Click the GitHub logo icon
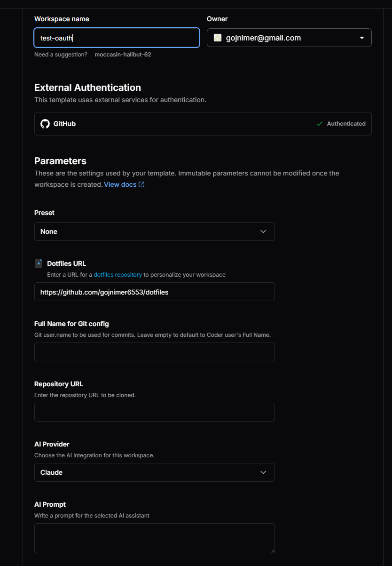This screenshot has height=566, width=392. click(x=45, y=124)
